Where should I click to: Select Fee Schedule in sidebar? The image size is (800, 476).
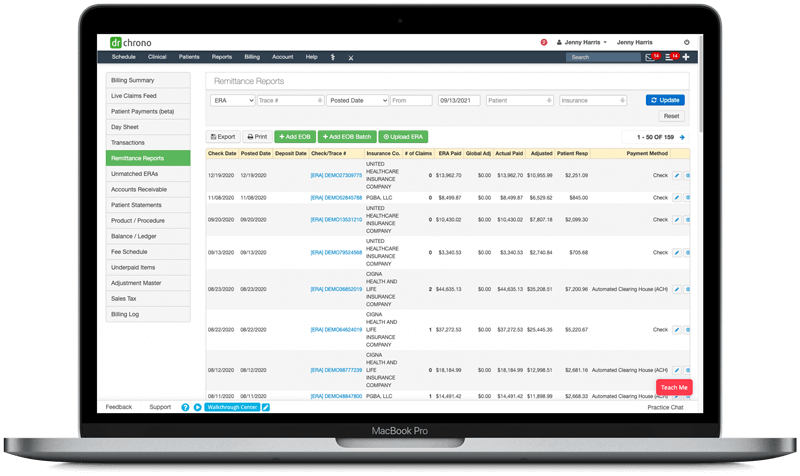tap(148, 252)
